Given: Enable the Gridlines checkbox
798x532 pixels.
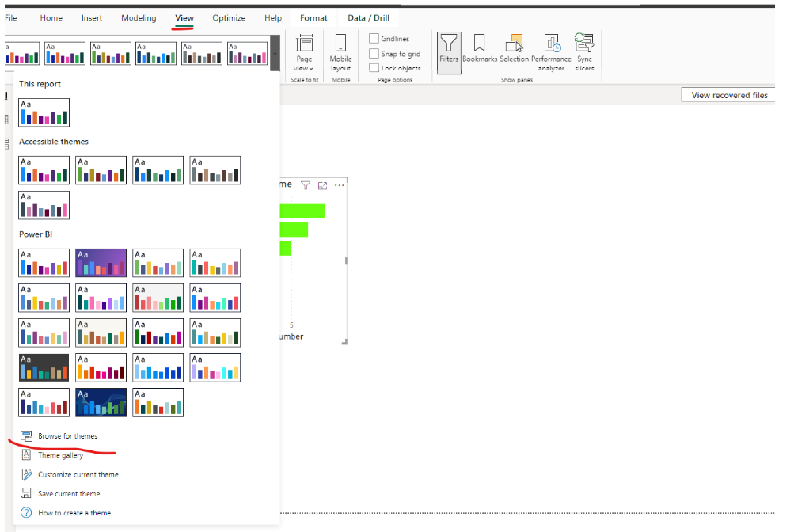Looking at the screenshot, I should point(374,38).
